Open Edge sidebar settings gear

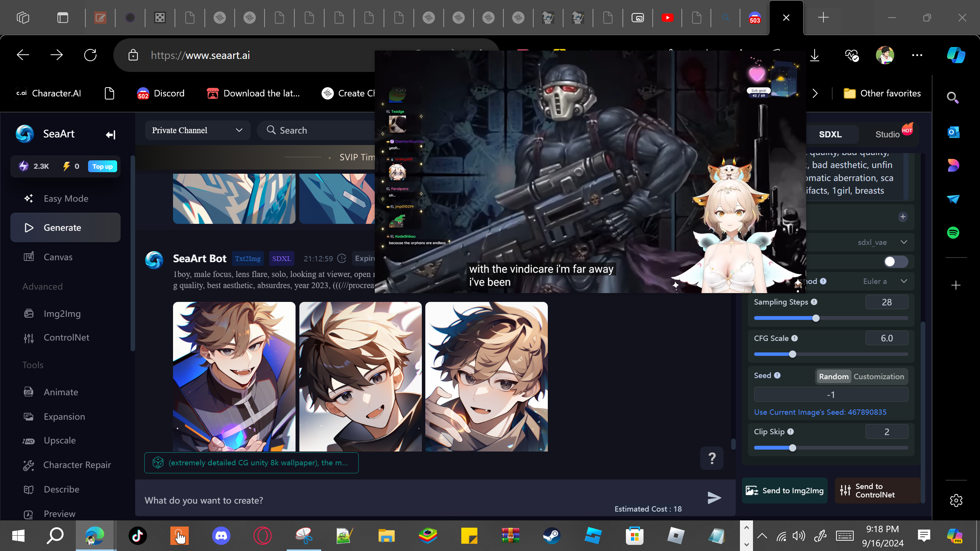956,500
